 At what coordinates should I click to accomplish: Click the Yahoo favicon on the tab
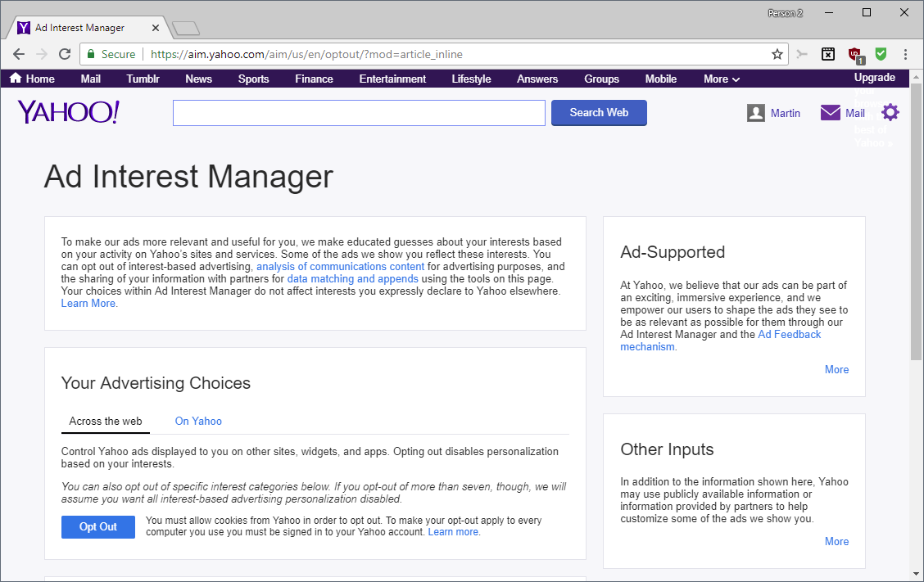pos(24,28)
